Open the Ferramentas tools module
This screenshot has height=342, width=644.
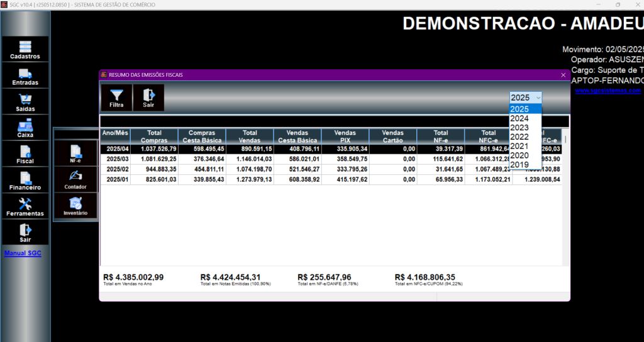coord(25,206)
